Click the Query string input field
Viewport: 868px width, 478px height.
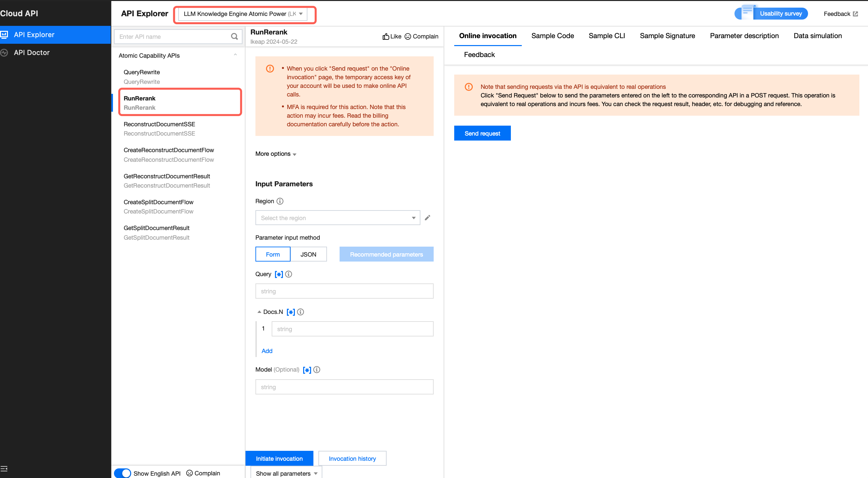coord(344,291)
